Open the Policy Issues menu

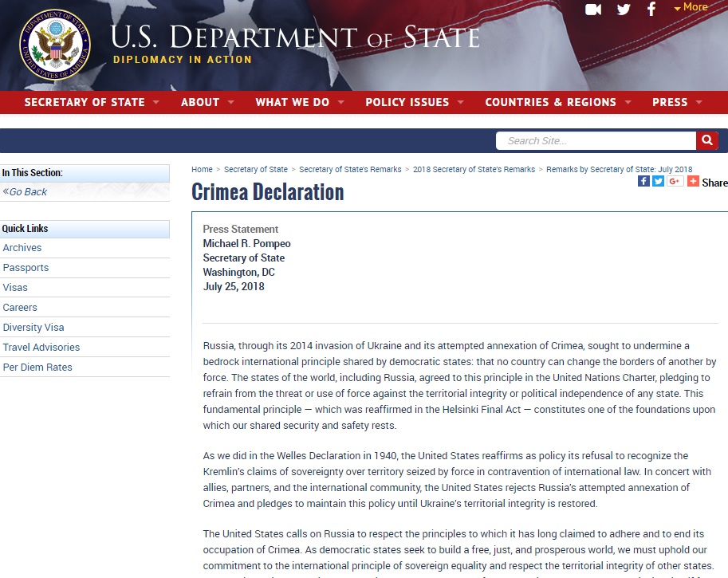(407, 102)
